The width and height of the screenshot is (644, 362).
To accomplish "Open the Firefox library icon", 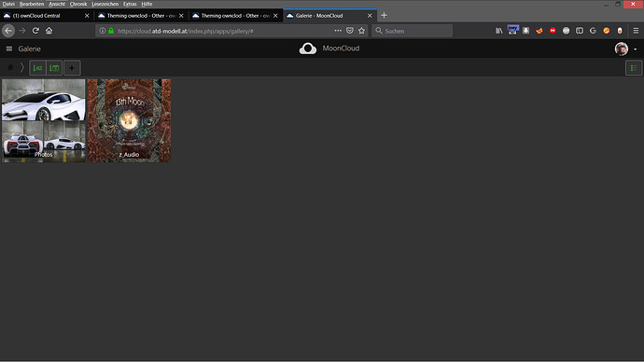I will pos(499,31).
